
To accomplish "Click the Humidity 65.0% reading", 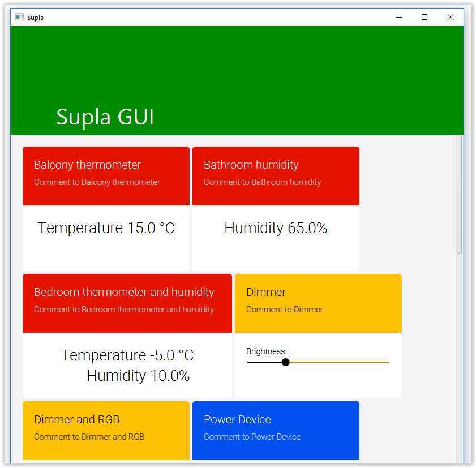I will [x=276, y=228].
